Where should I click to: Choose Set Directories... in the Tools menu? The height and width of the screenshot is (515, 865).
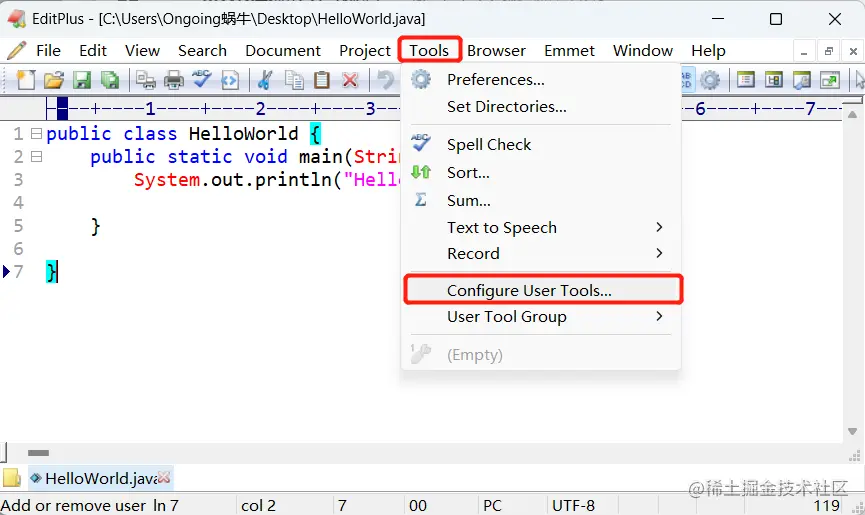click(541, 106)
